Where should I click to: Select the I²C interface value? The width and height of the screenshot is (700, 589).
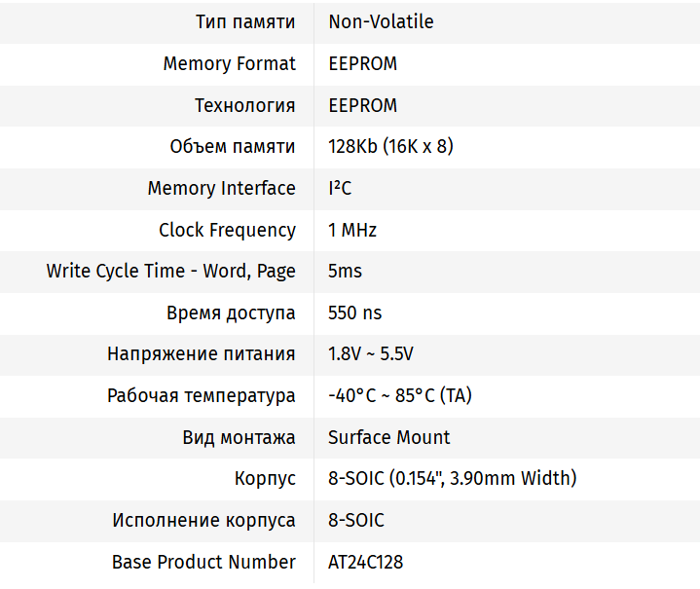(x=340, y=188)
